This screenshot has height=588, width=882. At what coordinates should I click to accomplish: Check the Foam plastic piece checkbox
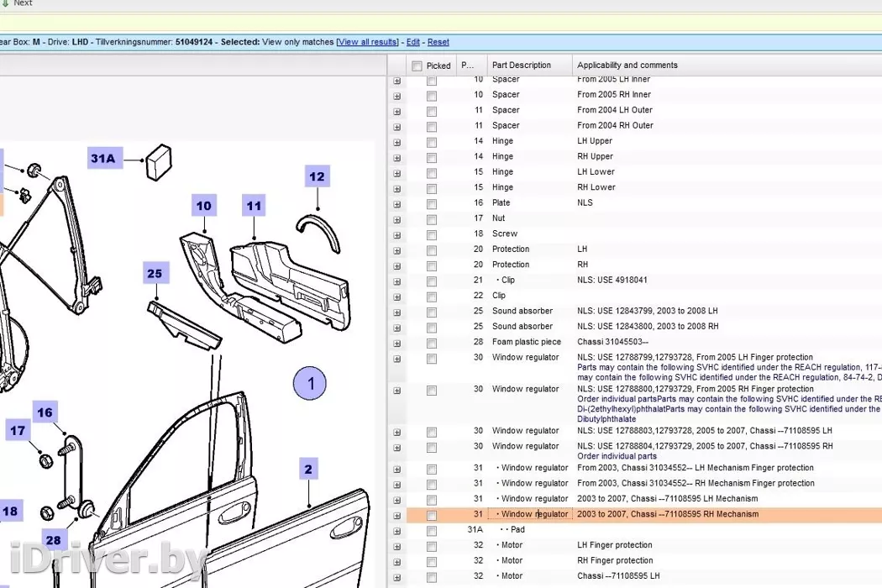[x=432, y=344]
